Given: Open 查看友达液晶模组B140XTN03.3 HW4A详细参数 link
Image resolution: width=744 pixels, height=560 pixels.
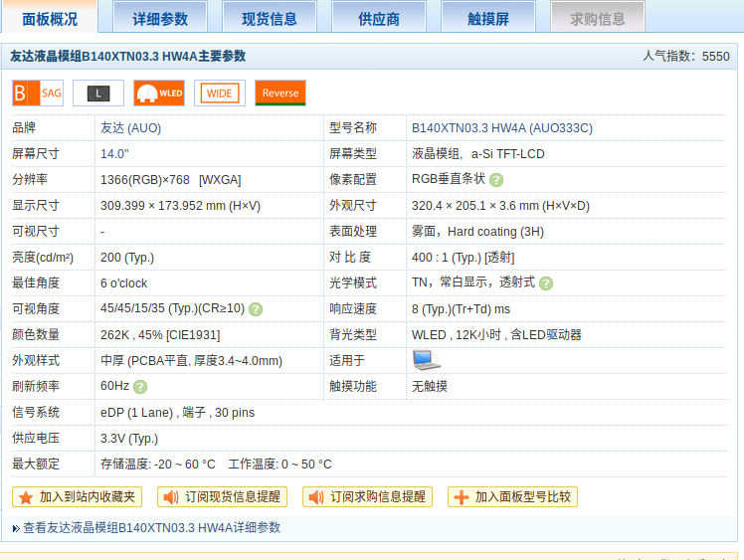Looking at the screenshot, I should pos(152,528).
